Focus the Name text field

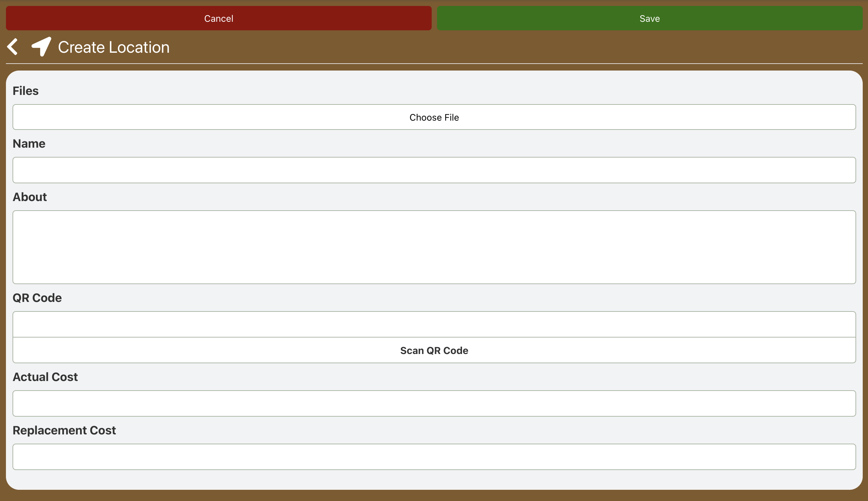(434, 170)
